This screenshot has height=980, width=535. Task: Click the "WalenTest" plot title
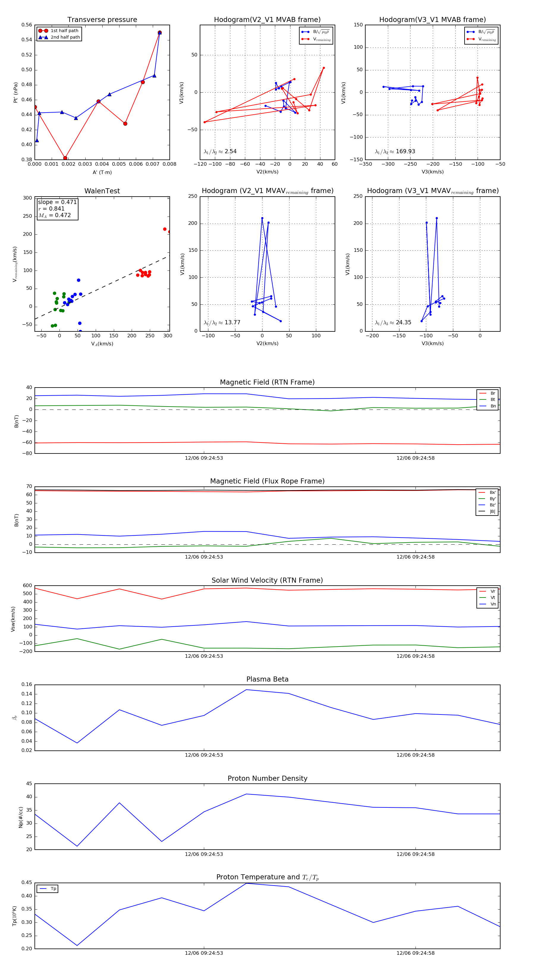click(102, 191)
